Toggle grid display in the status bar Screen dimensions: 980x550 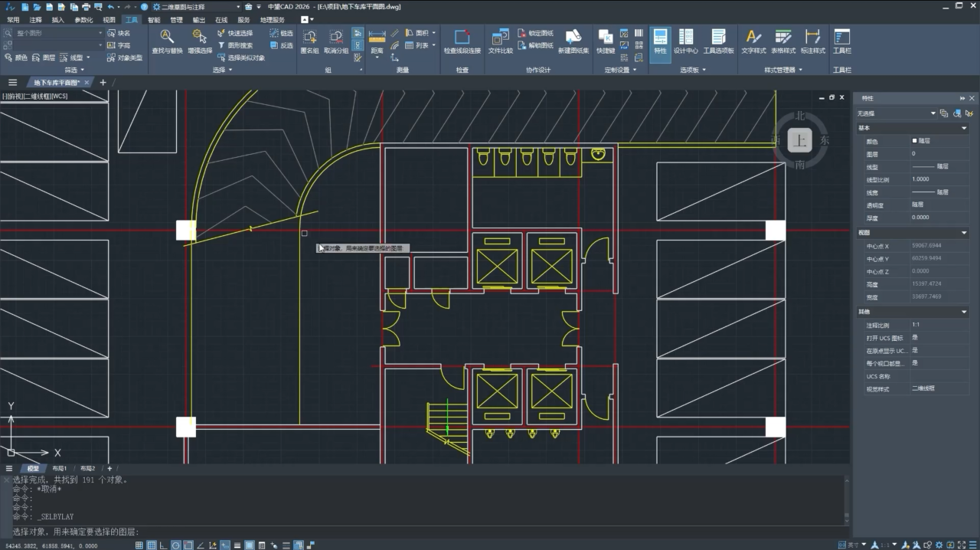coord(139,545)
